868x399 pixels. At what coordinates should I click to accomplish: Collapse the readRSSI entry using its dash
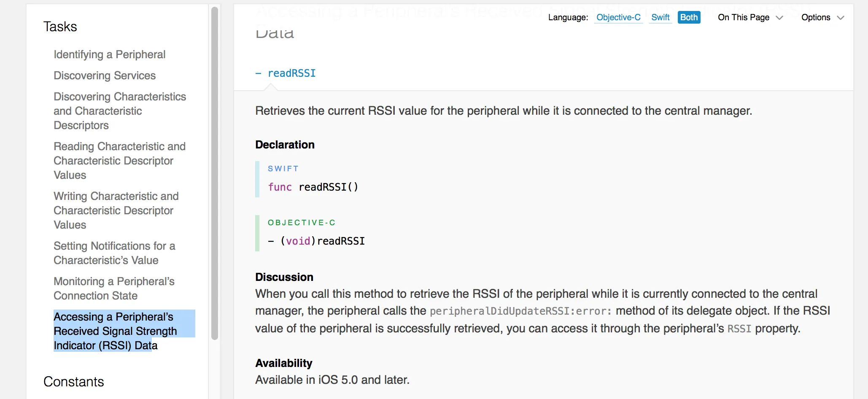[x=258, y=73]
